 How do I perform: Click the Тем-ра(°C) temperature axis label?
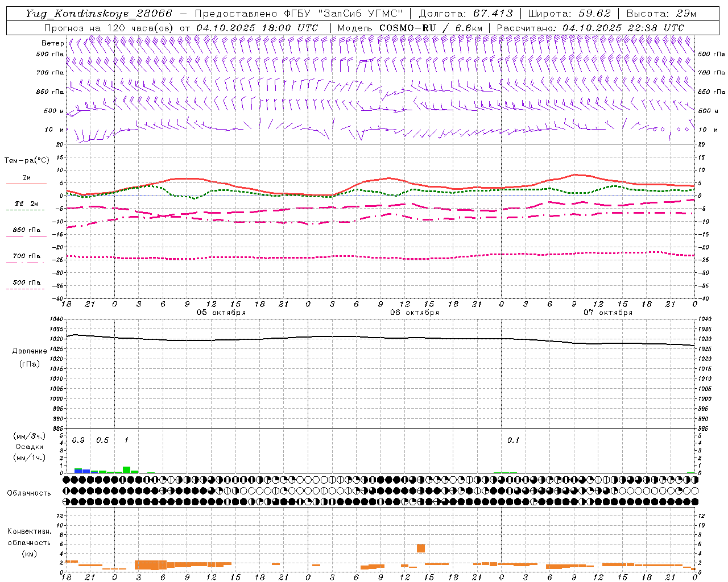click(27, 160)
